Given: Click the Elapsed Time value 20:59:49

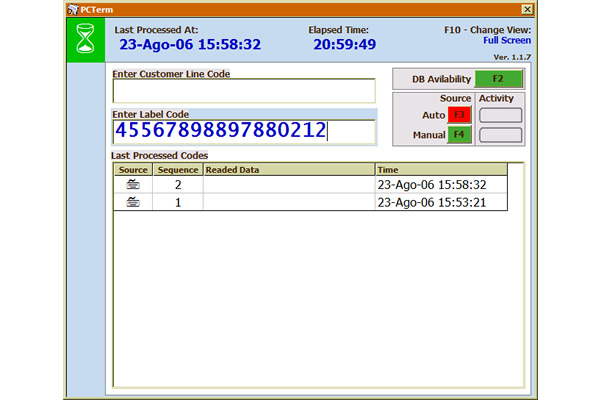Looking at the screenshot, I should [344, 45].
